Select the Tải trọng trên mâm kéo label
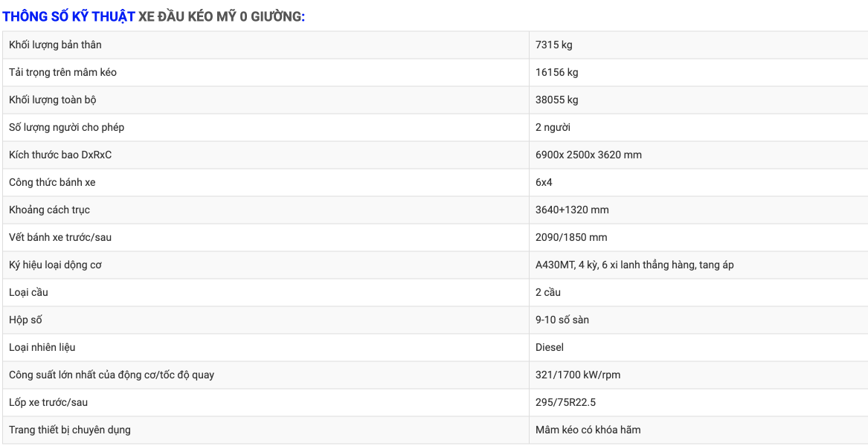The height and width of the screenshot is (446, 868). pyautogui.click(x=62, y=73)
